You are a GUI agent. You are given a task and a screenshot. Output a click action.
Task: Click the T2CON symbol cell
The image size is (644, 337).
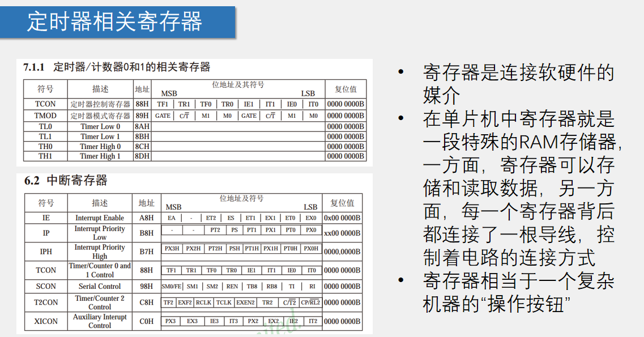(46, 302)
